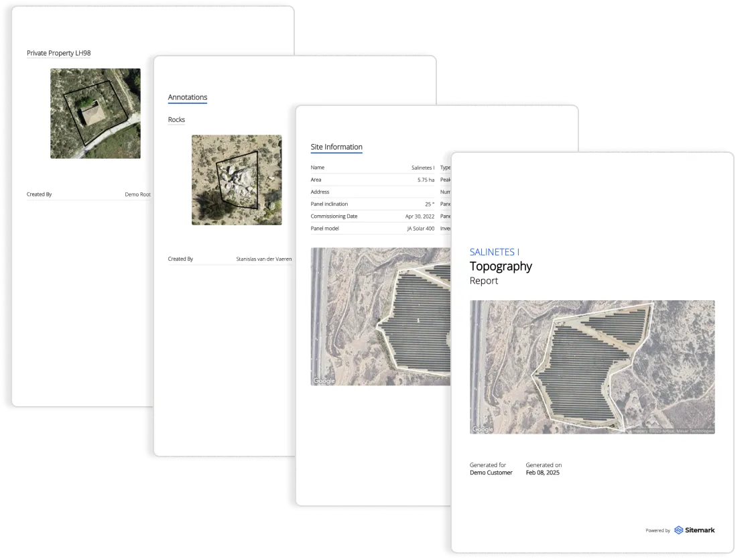The image size is (756, 559).
Task: Click the Topography title word
Action: [501, 267]
